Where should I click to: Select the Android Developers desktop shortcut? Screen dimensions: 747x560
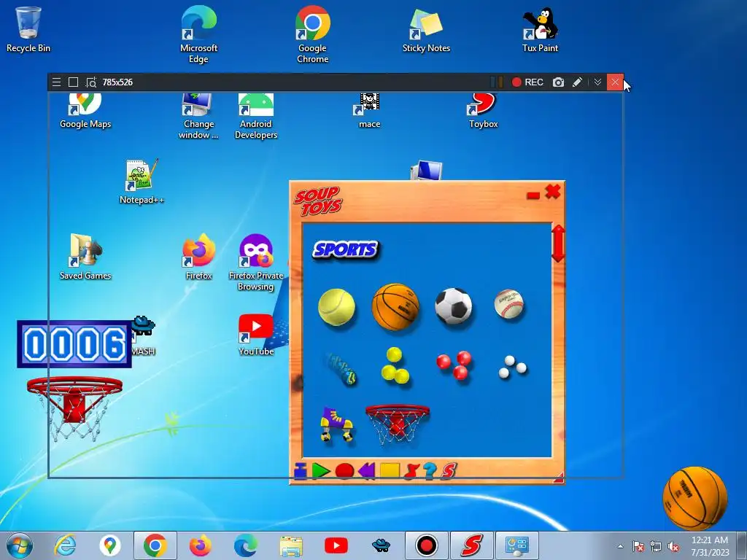[256, 116]
